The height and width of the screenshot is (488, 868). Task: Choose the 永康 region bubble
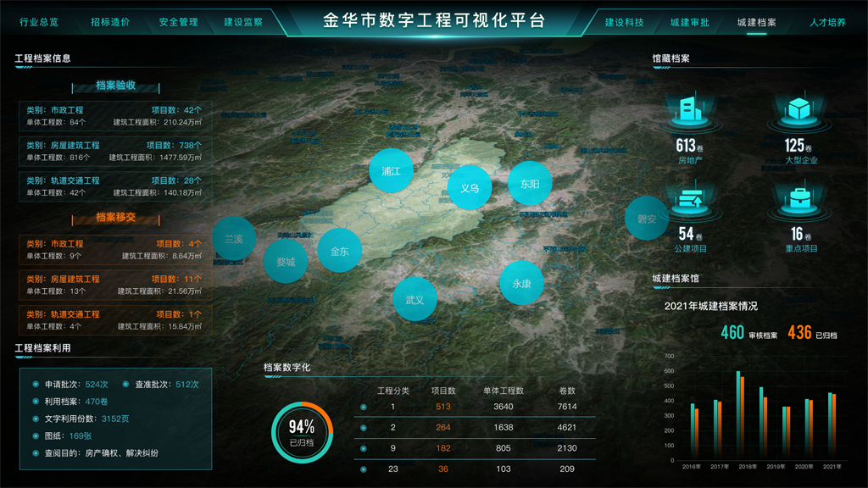coord(521,284)
